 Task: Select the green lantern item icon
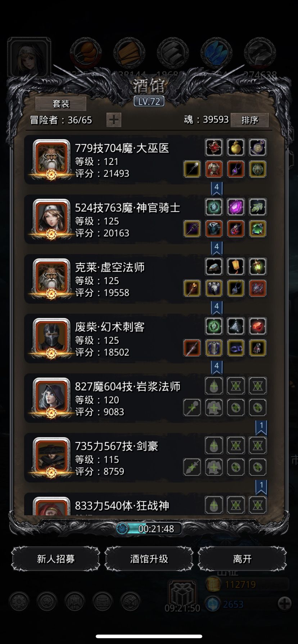pos(257,267)
